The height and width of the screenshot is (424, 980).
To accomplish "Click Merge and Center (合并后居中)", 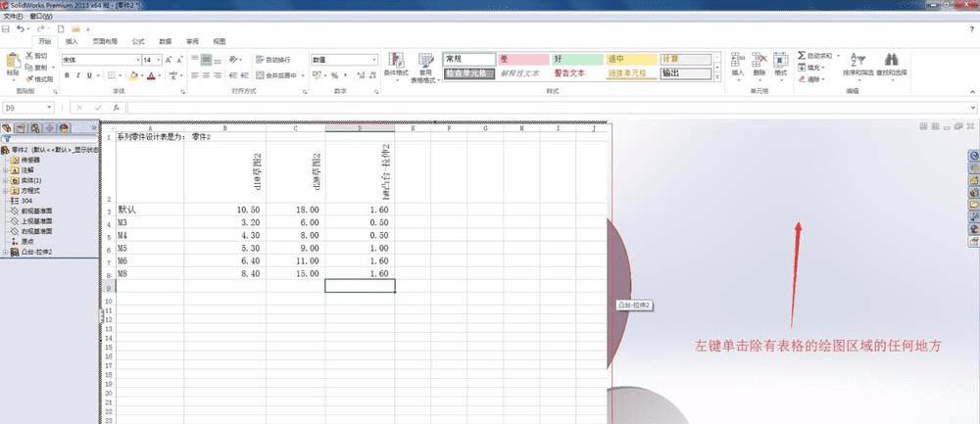I will click(277, 75).
